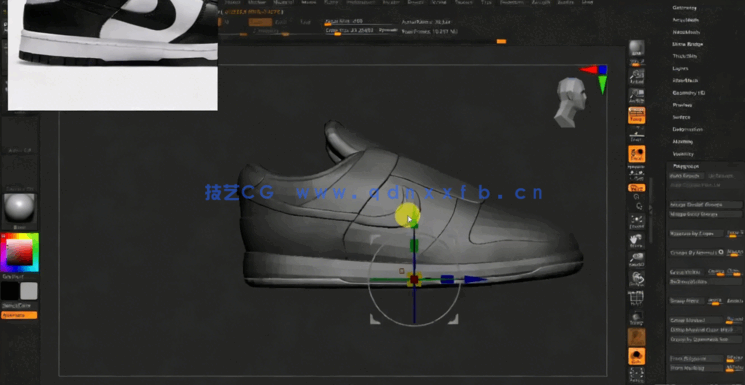Select the black secondary color swatch
Screen dimensions: 745x385
pos(10,291)
